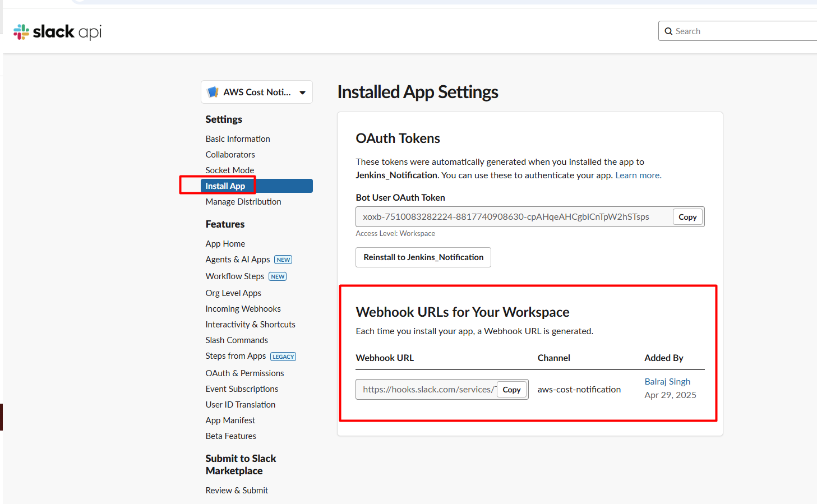The height and width of the screenshot is (504, 817).
Task: Click the Added By column header
Action: tap(664, 358)
